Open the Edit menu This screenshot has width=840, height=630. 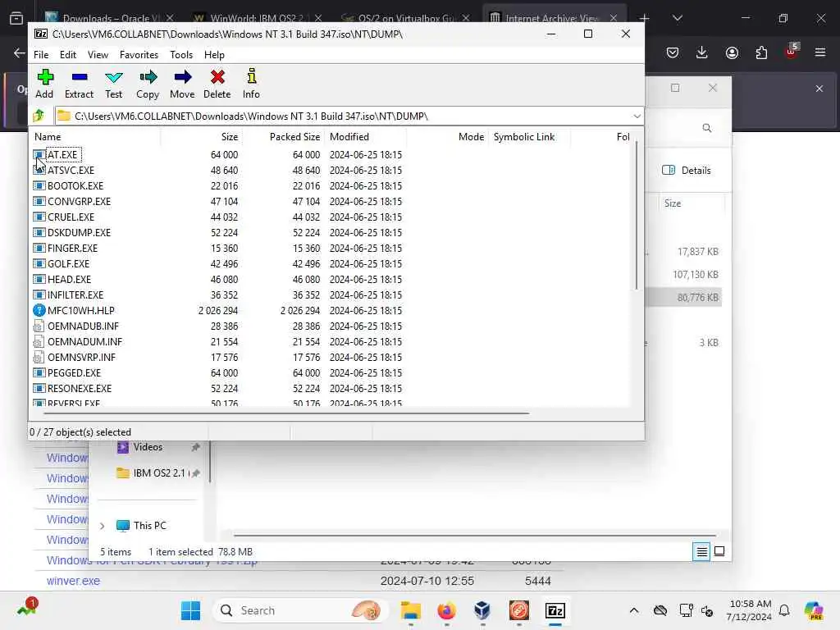(67, 55)
